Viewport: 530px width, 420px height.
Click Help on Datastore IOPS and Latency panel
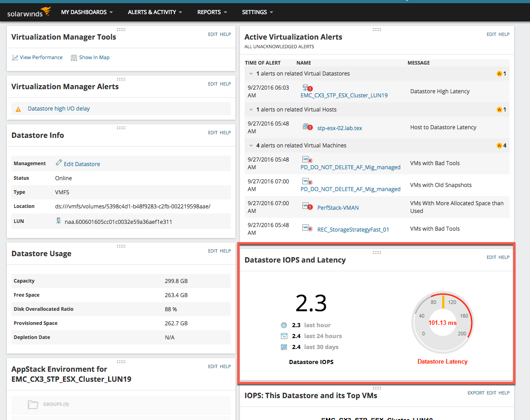[x=504, y=257]
